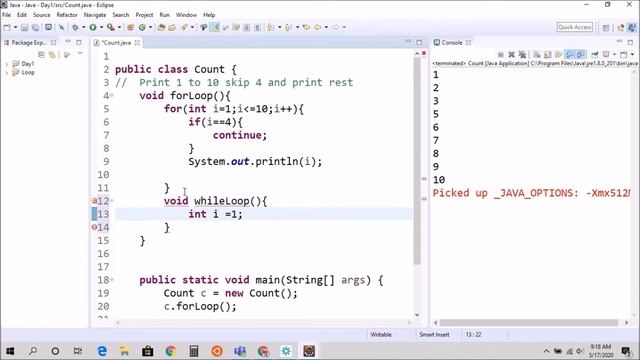
Task: Click the External Tools run icon
Action: 110,27
